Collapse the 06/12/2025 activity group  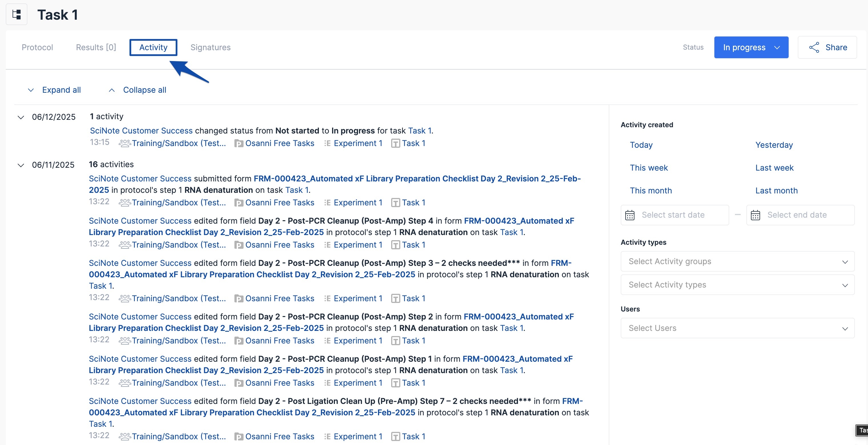[x=21, y=117]
